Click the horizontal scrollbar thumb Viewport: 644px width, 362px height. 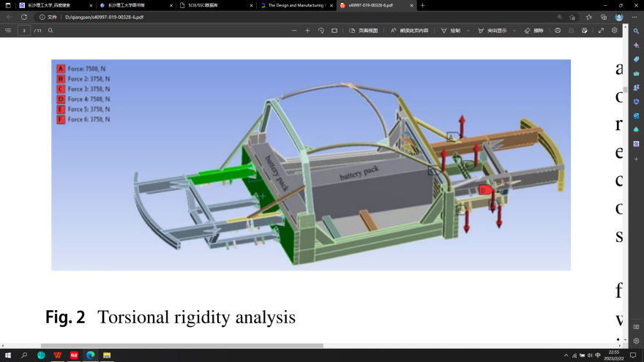coord(182,346)
